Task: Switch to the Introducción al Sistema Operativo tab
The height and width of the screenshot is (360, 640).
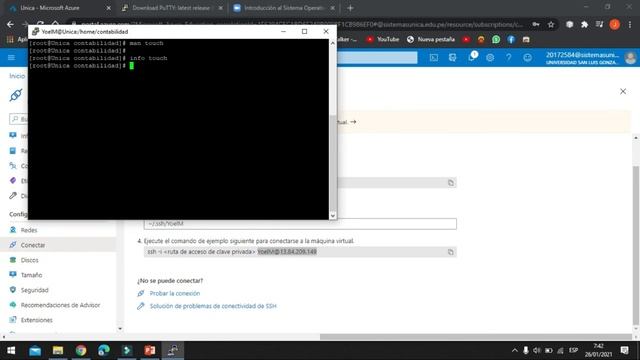Action: click(284, 8)
